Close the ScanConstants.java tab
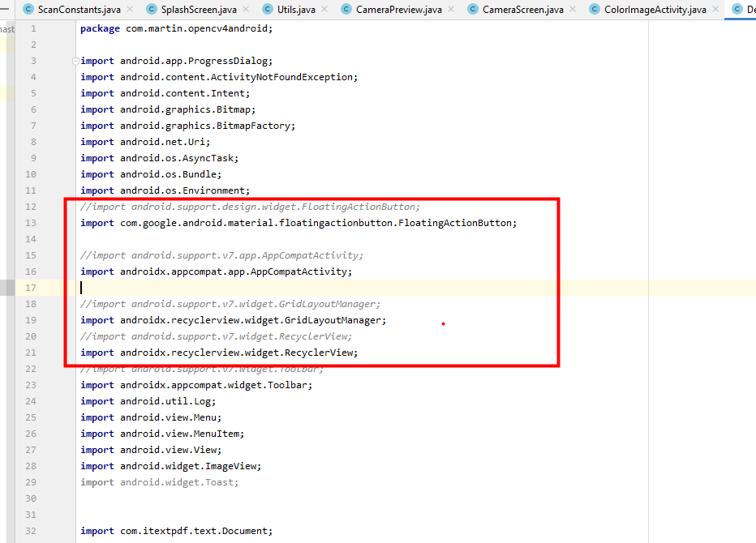Screen dimensions: 756x543 point(130,9)
